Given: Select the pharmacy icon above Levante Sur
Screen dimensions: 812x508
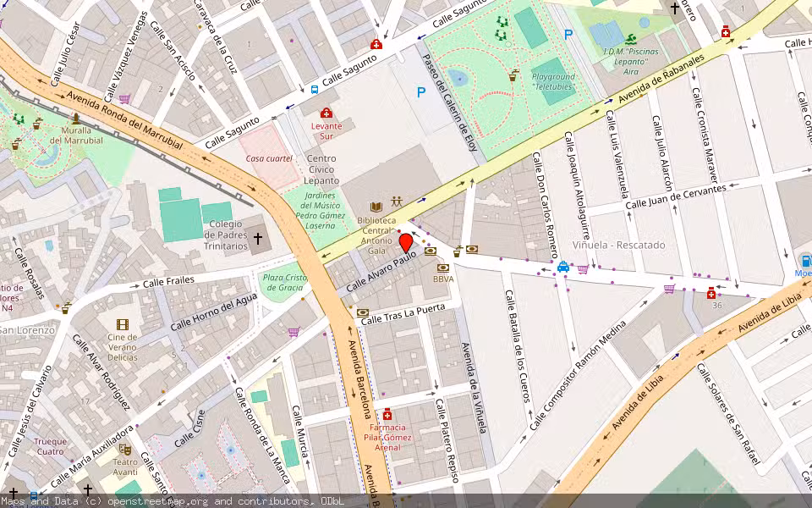Looking at the screenshot, I should 326,113.
